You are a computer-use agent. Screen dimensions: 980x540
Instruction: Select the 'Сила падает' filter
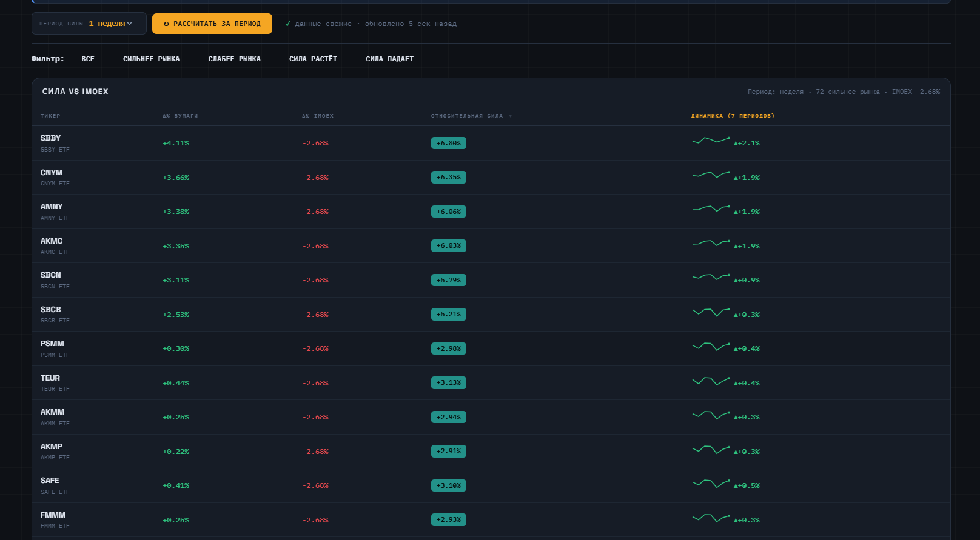390,59
